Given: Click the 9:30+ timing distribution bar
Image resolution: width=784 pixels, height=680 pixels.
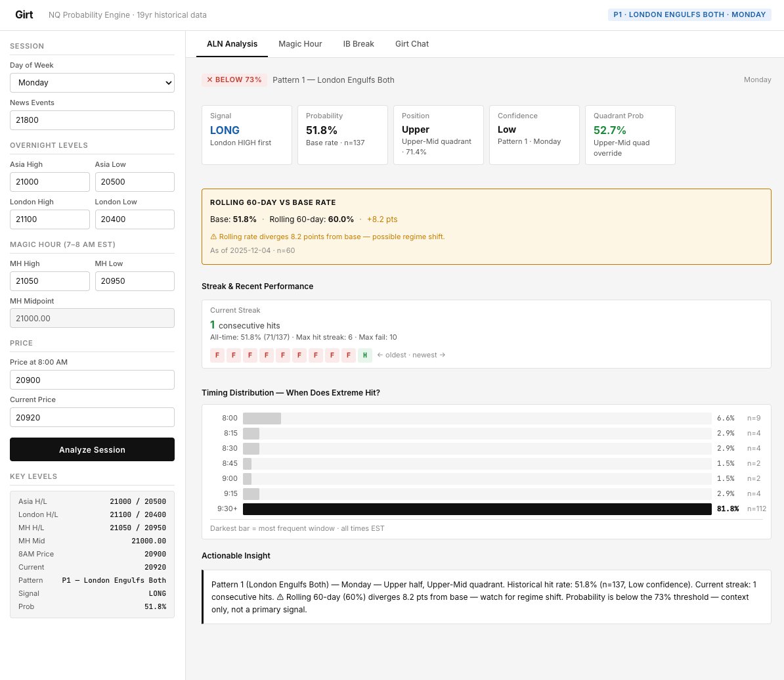Looking at the screenshot, I should (477, 509).
